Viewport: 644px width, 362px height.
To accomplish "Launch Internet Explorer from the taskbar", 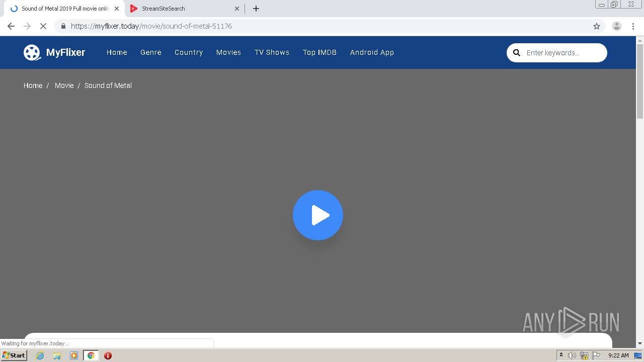I will coord(40,355).
